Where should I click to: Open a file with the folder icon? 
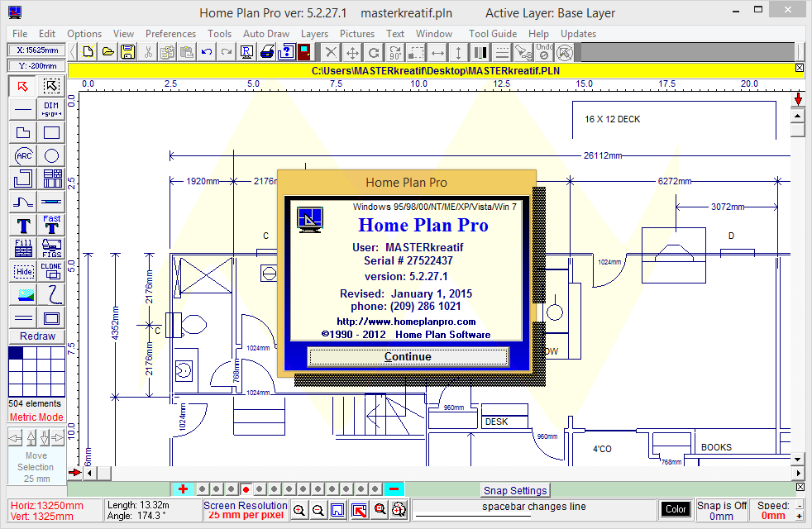click(108, 52)
